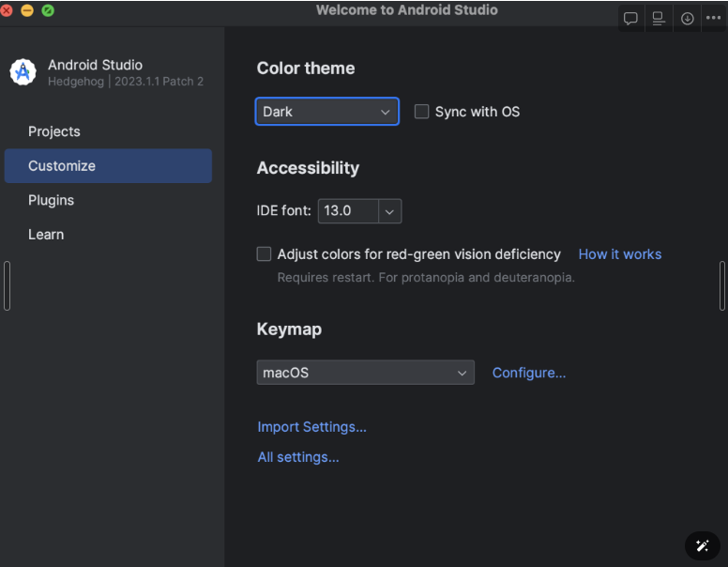Viewport: 728px width, 567px height.
Task: Select the Customize sidebar item
Action: pos(108,166)
